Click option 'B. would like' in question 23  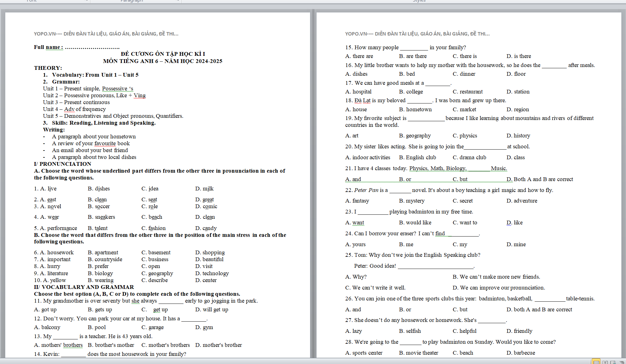click(x=415, y=223)
